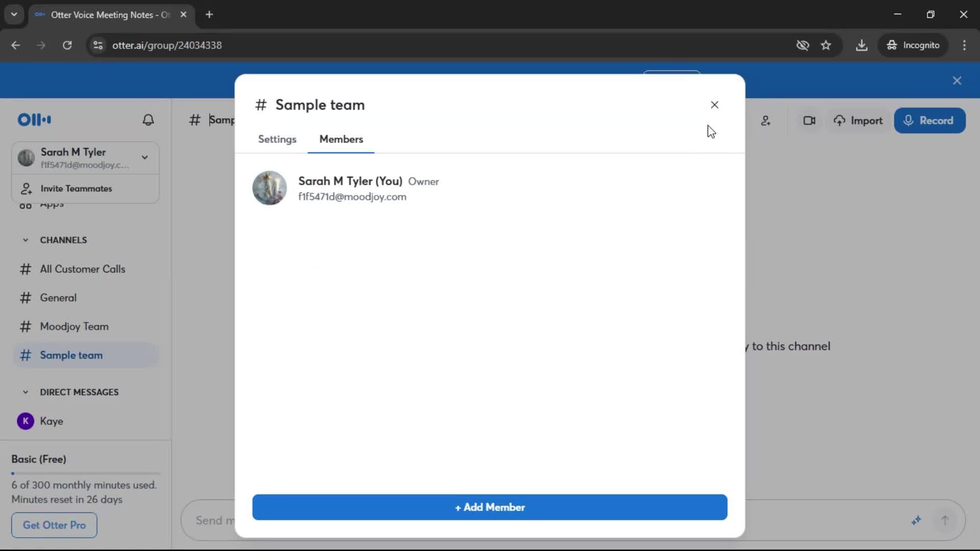Open All Customer Calls channel
Screen dimensions: 980x551
83,269
